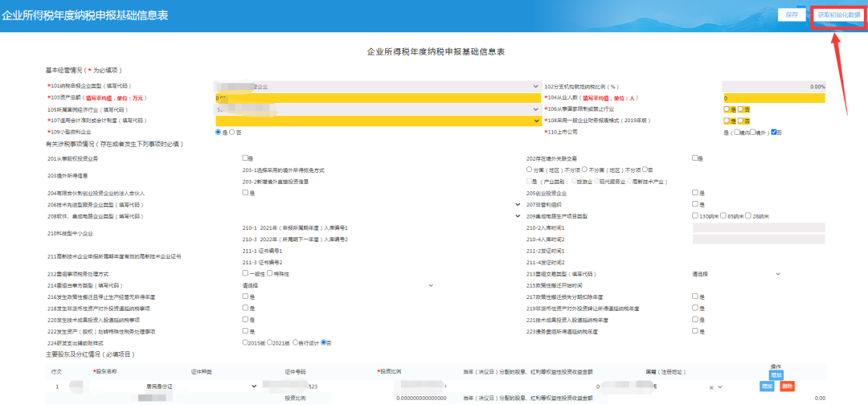Click the 210-4入库时间2 field
This screenshot has width=868, height=405.
(x=759, y=239)
